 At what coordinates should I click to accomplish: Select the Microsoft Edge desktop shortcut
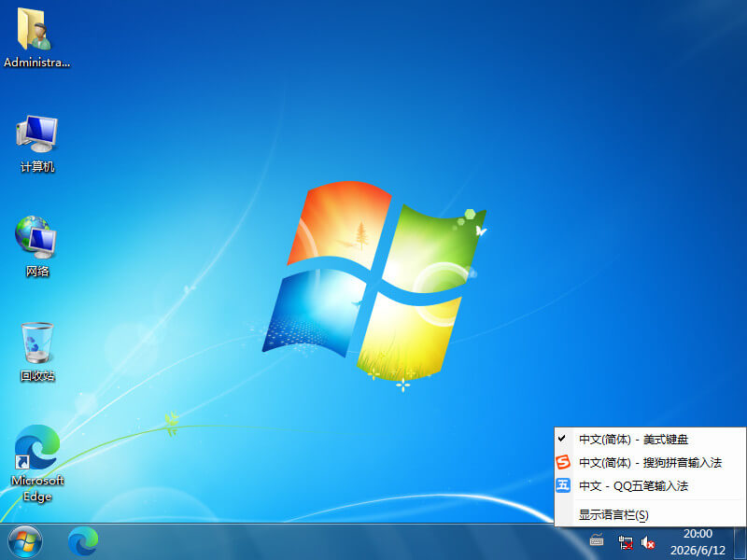[x=37, y=463]
